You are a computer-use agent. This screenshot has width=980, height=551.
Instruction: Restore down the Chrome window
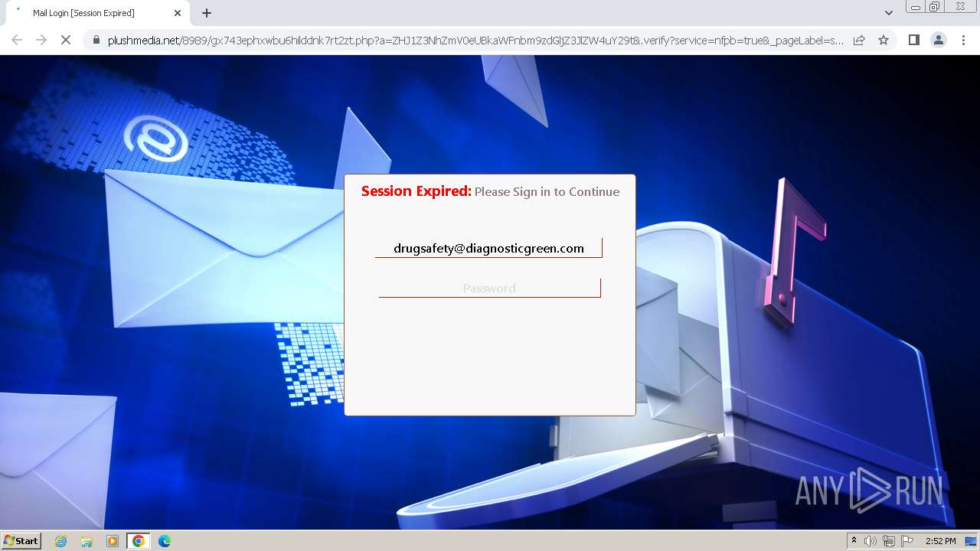coord(935,7)
